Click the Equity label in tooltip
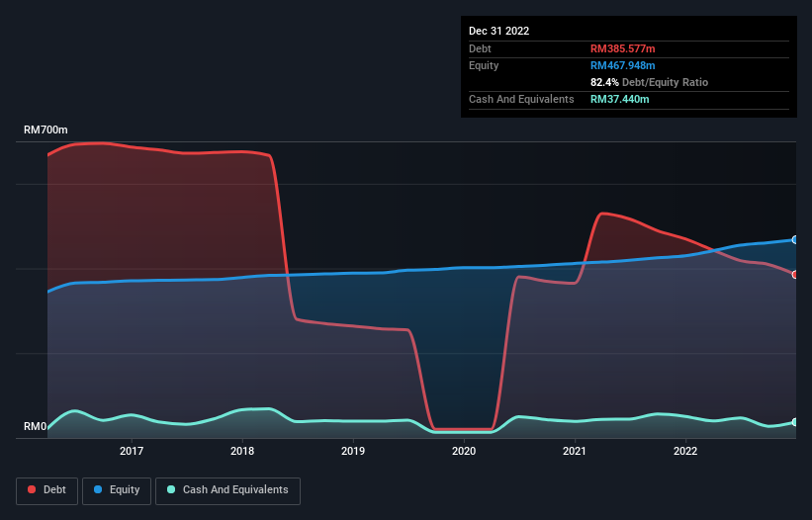The width and height of the screenshot is (812, 520). (484, 65)
